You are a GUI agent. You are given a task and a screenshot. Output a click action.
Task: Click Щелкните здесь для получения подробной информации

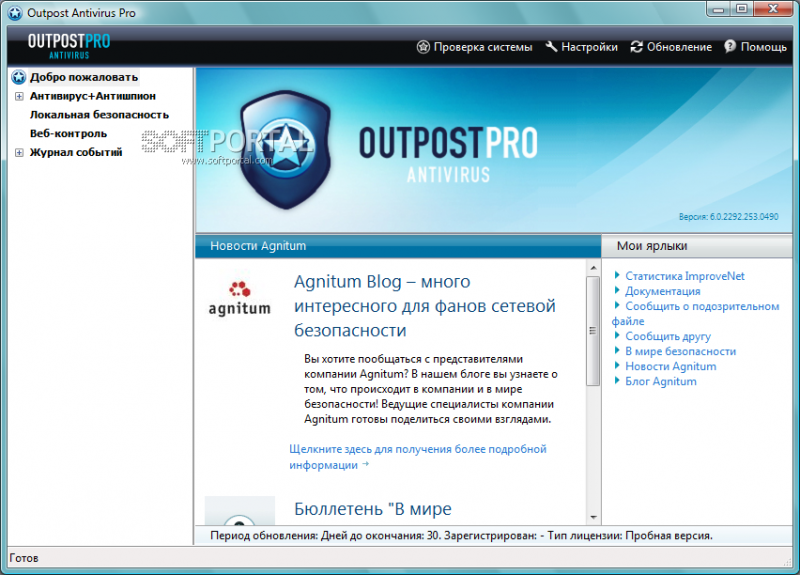[418, 457]
